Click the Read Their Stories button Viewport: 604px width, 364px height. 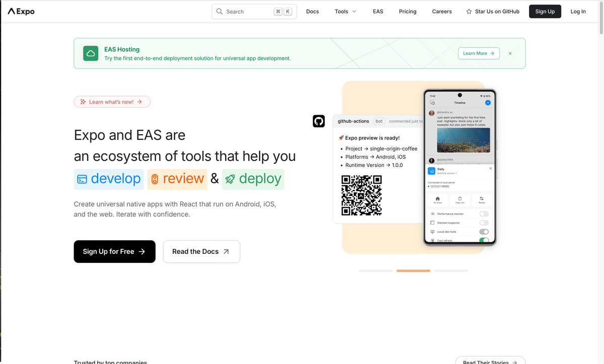coord(490,360)
